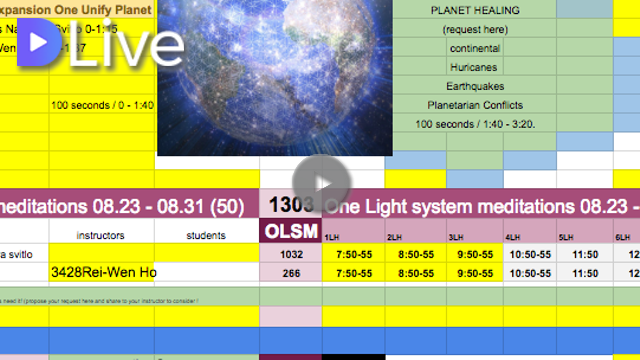Select the '3428Rei-Wen Ho' instructor cell
Image resolution: width=640 pixels, height=360 pixels.
point(102,272)
